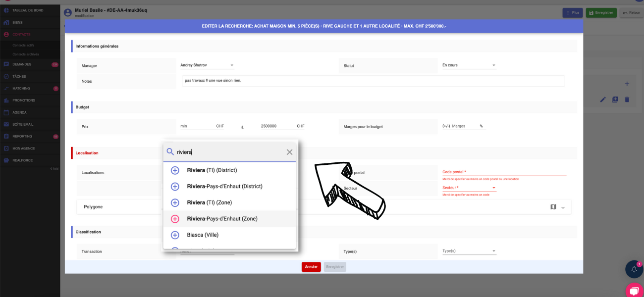
Task: Click the Tableau de bord sidebar icon
Action: point(6,10)
